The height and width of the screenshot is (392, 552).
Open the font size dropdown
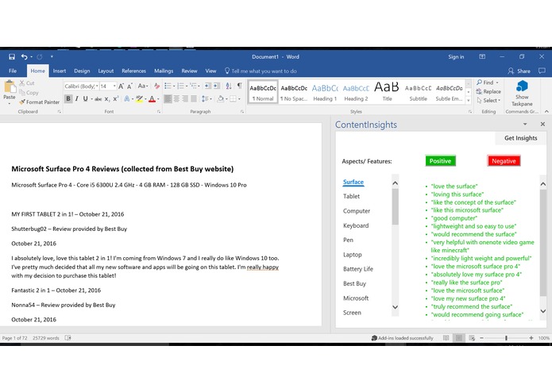click(x=114, y=86)
